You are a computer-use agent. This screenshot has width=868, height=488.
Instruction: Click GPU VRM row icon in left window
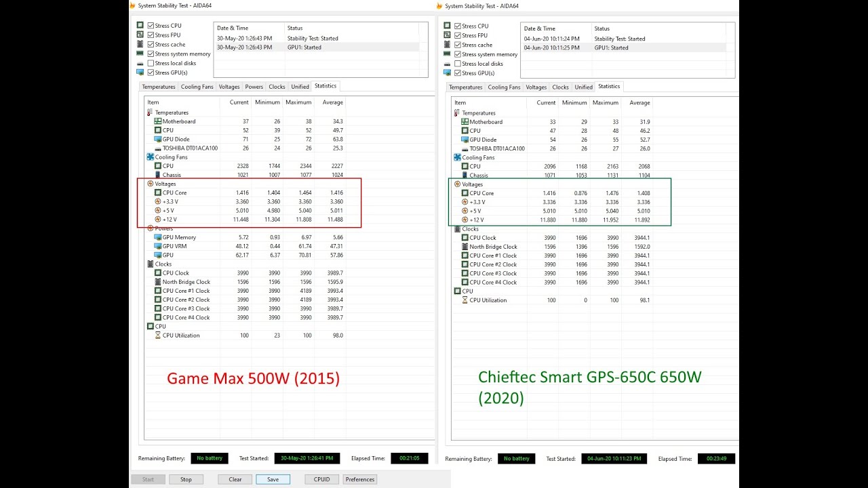(x=158, y=246)
